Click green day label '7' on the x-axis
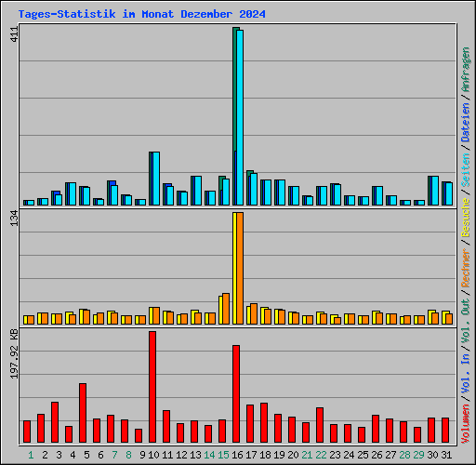 coord(114,455)
